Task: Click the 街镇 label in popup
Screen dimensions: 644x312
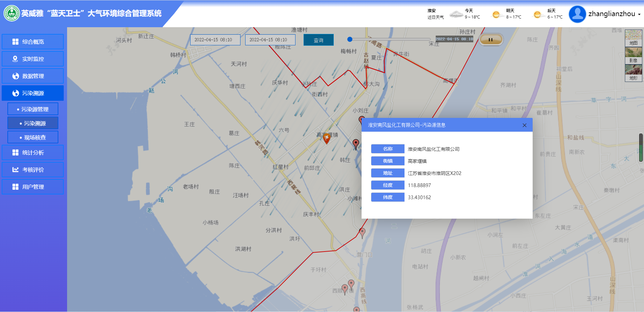Action: [x=388, y=161]
